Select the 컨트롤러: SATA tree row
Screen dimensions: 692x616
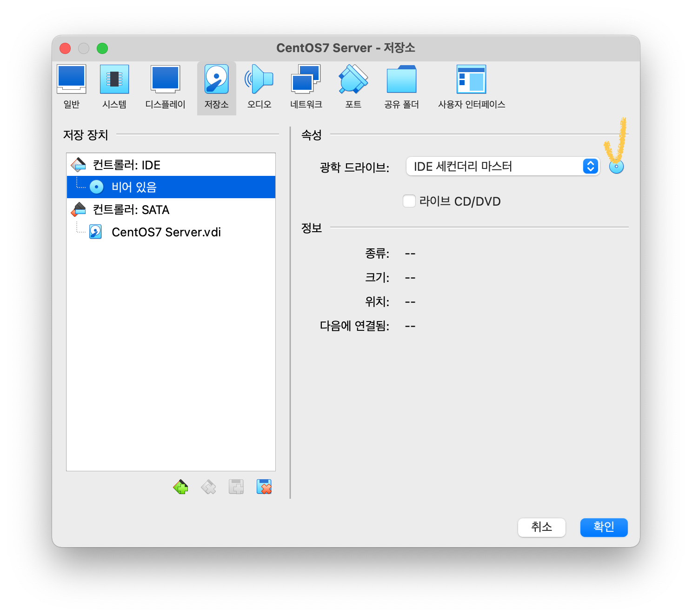pyautogui.click(x=171, y=209)
